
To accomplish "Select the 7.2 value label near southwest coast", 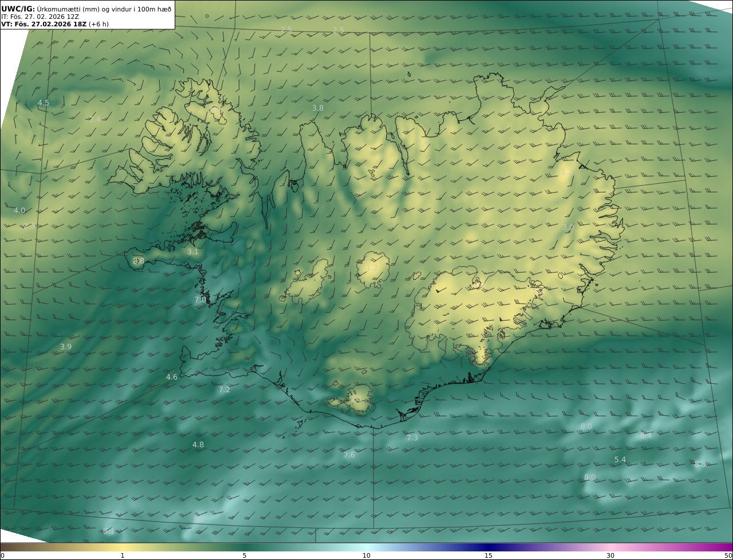I will tap(224, 390).
